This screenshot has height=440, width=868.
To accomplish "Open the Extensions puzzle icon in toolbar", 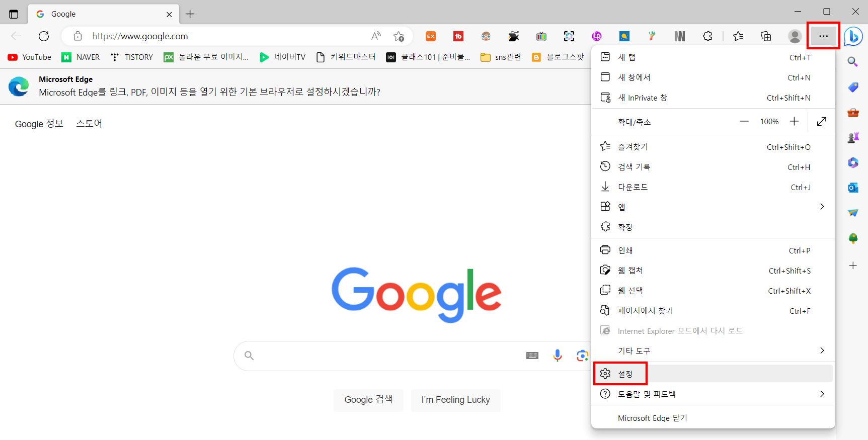I will (707, 36).
